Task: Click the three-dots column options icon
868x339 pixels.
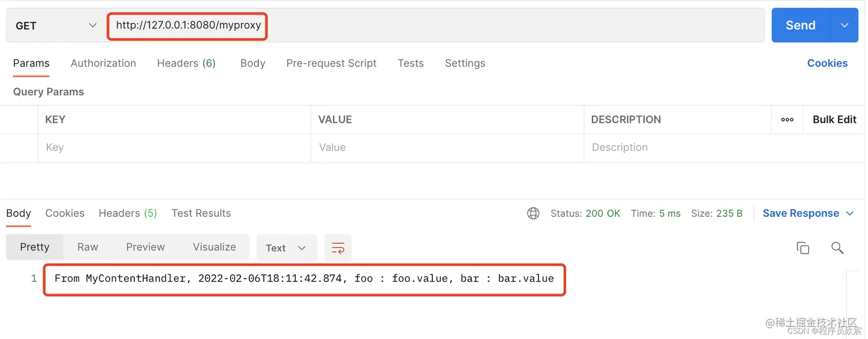Action: (788, 119)
